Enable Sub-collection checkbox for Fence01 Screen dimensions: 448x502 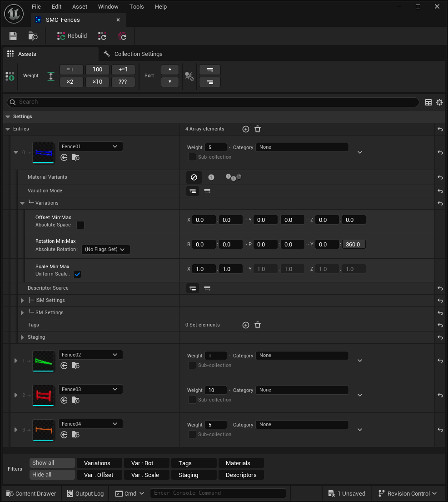[x=192, y=157]
